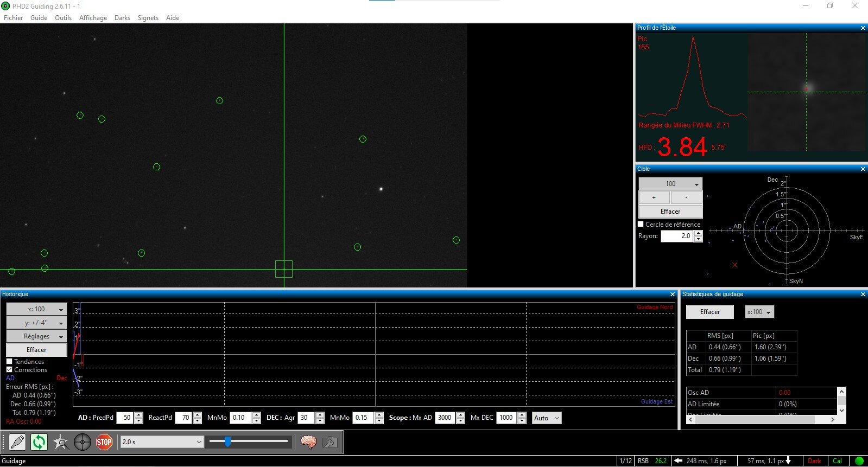Click the Statistiques horizontal scrollbar
868x467 pixels.
pos(762,419)
